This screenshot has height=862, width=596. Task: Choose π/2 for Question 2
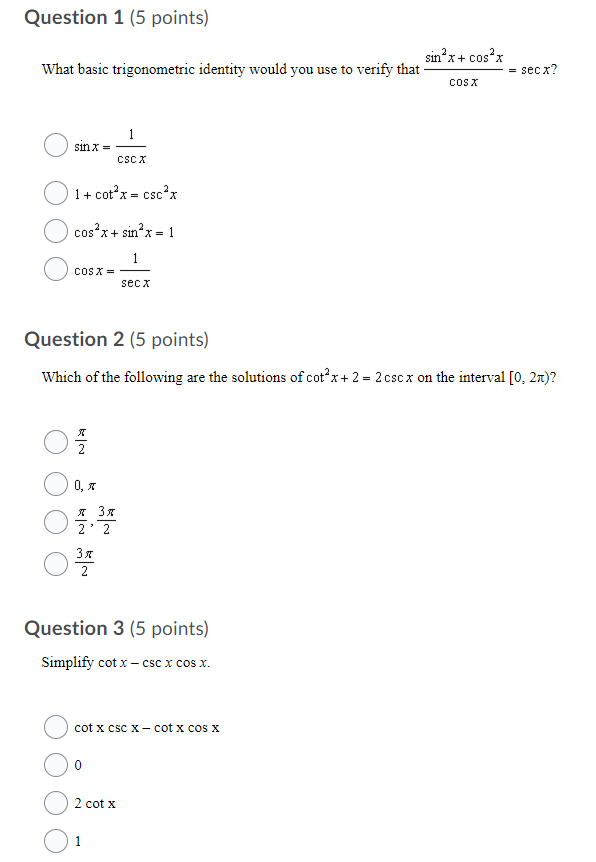tap(56, 441)
